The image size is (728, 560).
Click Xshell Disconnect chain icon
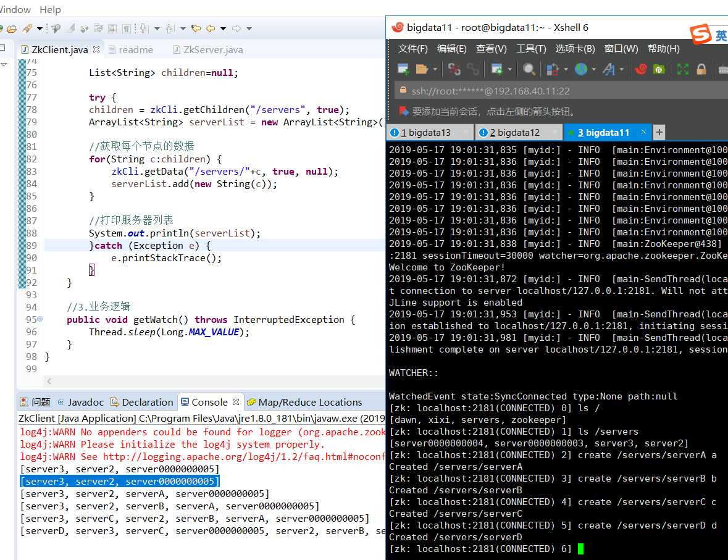[472, 70]
